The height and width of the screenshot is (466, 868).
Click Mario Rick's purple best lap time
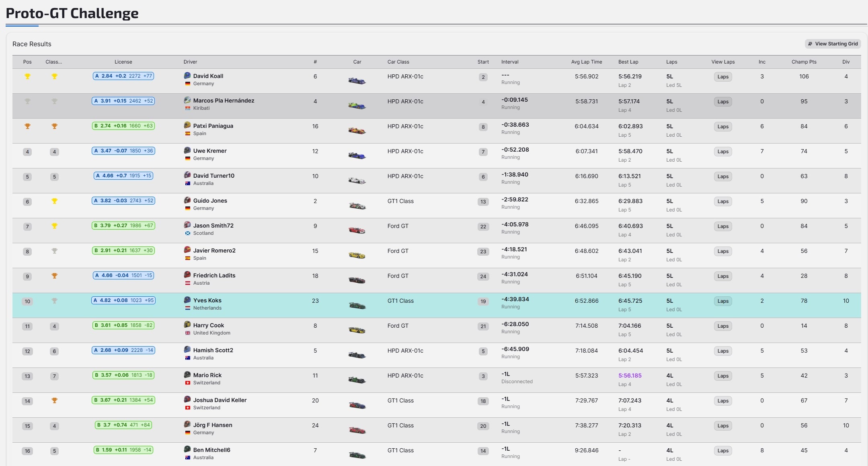[x=629, y=375]
